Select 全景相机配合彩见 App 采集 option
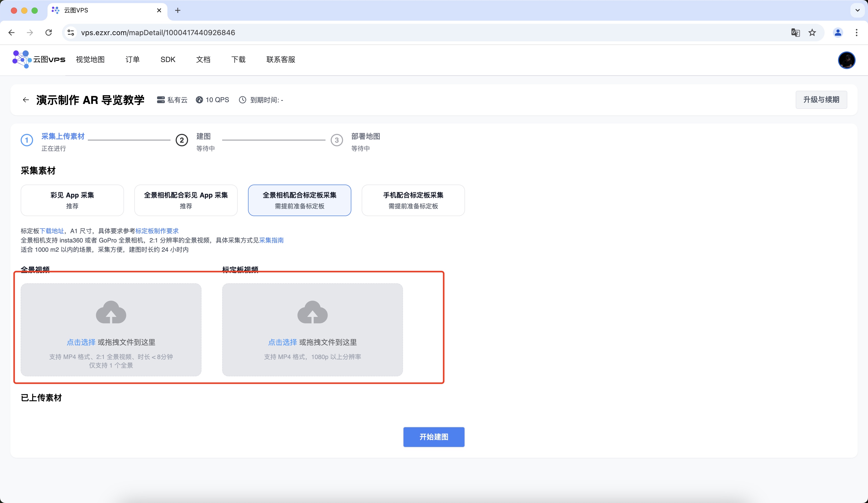 tap(186, 200)
